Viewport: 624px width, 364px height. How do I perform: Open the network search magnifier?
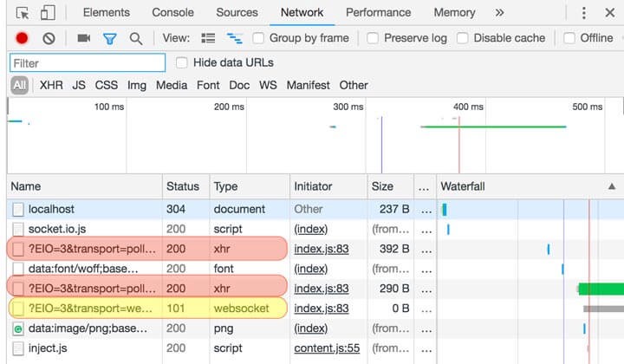[135, 38]
